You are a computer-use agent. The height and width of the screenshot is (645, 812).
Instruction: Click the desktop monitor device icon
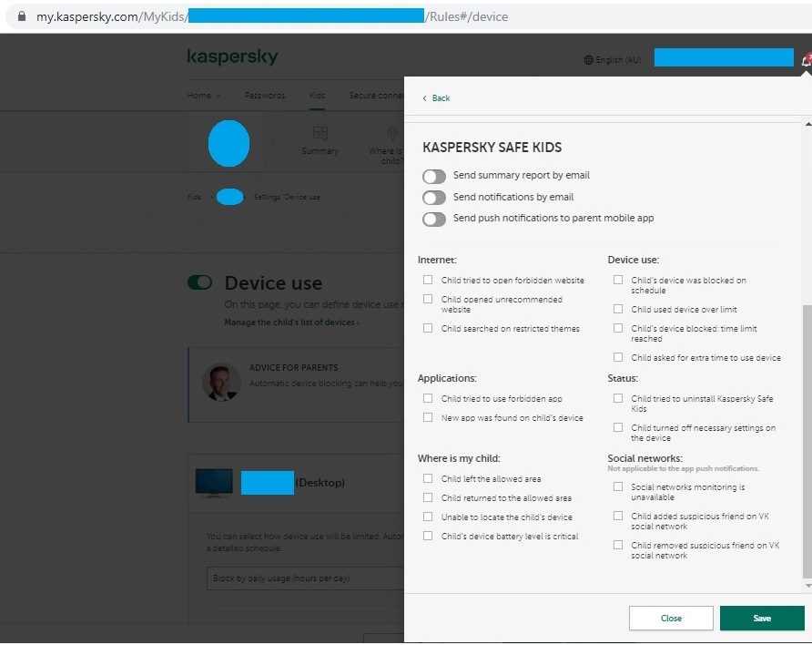click(214, 483)
